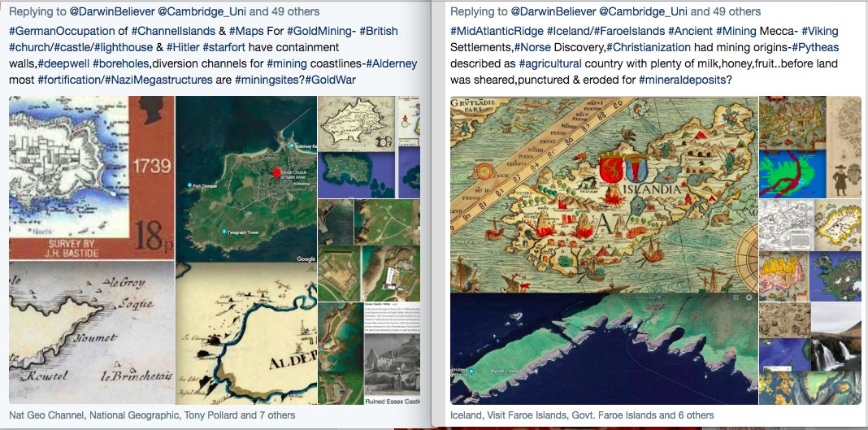Open the 1739 Bastide survey stamp image
The height and width of the screenshot is (430, 868).
point(92,178)
